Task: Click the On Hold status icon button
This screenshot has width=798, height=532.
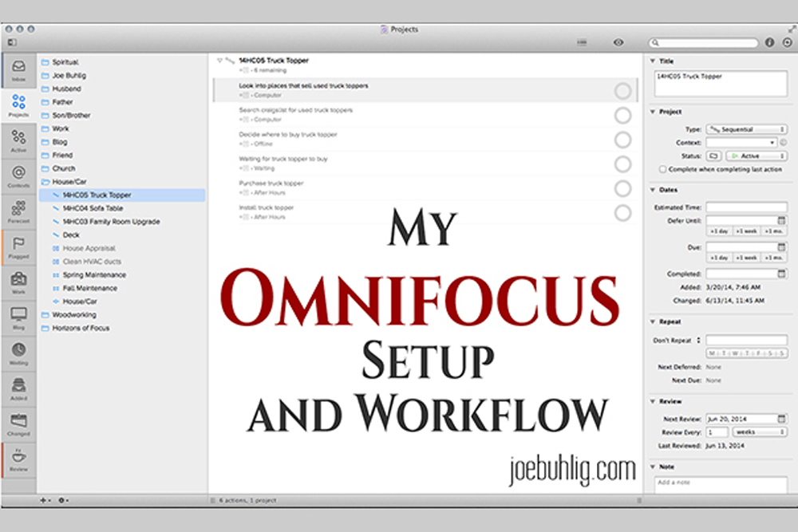Action: point(714,156)
